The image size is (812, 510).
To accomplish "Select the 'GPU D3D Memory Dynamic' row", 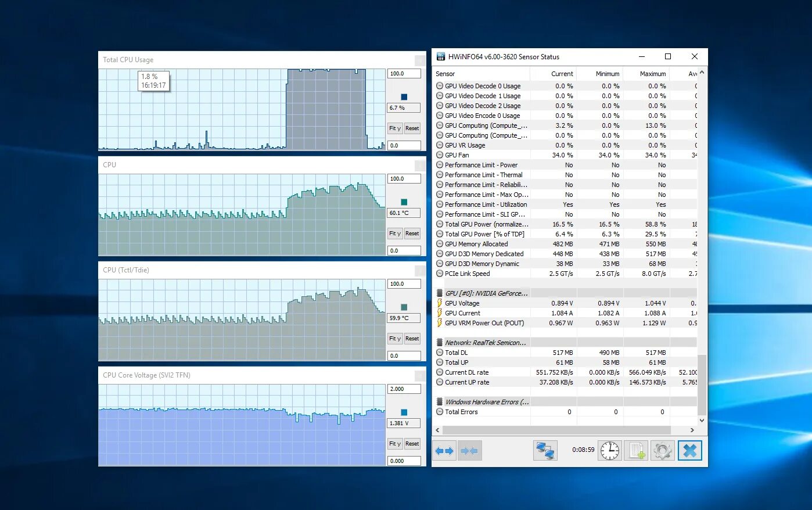I will pos(565,264).
